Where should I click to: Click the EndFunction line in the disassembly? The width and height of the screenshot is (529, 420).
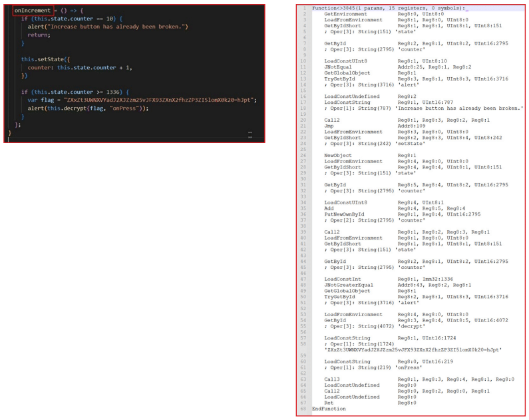(x=329, y=409)
